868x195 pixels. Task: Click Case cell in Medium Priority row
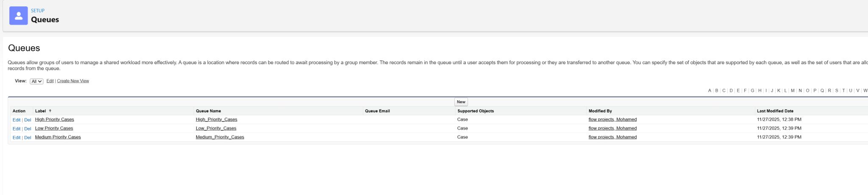pyautogui.click(x=462, y=137)
